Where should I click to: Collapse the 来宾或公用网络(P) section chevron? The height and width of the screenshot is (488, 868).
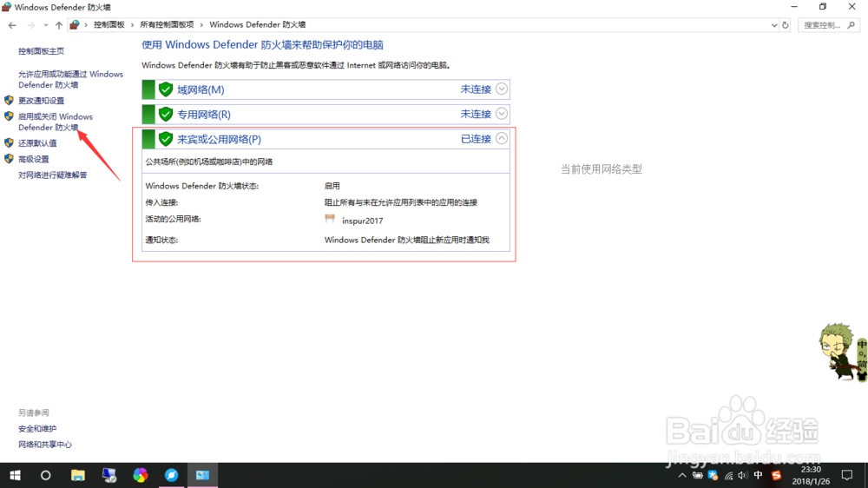502,138
